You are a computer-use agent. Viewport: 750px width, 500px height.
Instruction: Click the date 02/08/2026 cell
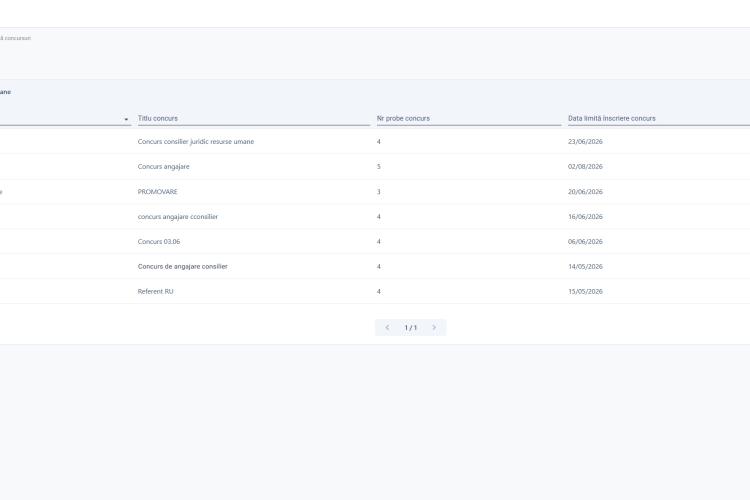(x=585, y=167)
